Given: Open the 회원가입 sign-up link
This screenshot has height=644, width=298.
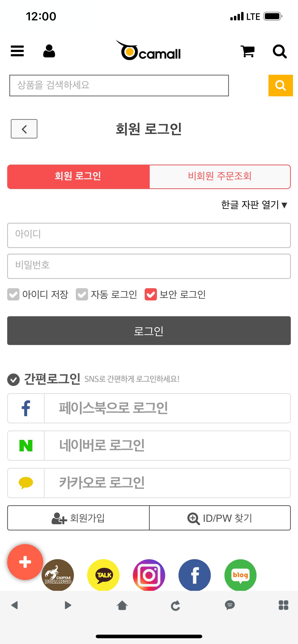Looking at the screenshot, I should coord(78,518).
